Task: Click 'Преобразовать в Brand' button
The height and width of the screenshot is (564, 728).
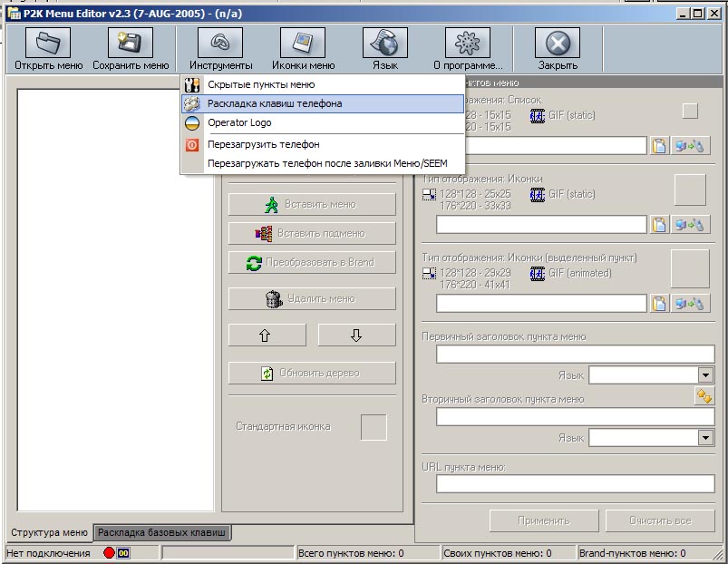Action: pyautogui.click(x=312, y=263)
